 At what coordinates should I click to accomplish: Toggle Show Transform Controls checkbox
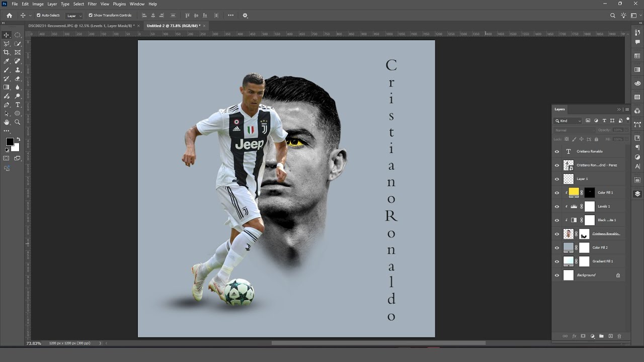(91, 16)
